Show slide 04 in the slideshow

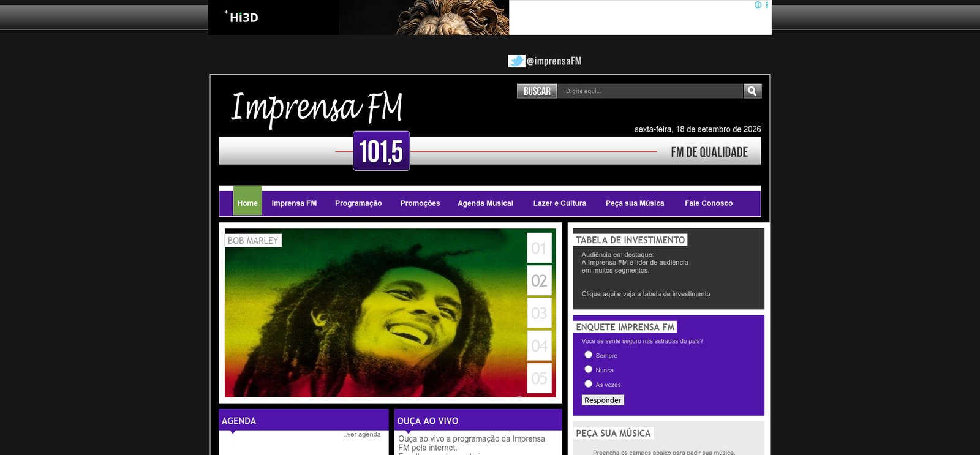(x=539, y=345)
